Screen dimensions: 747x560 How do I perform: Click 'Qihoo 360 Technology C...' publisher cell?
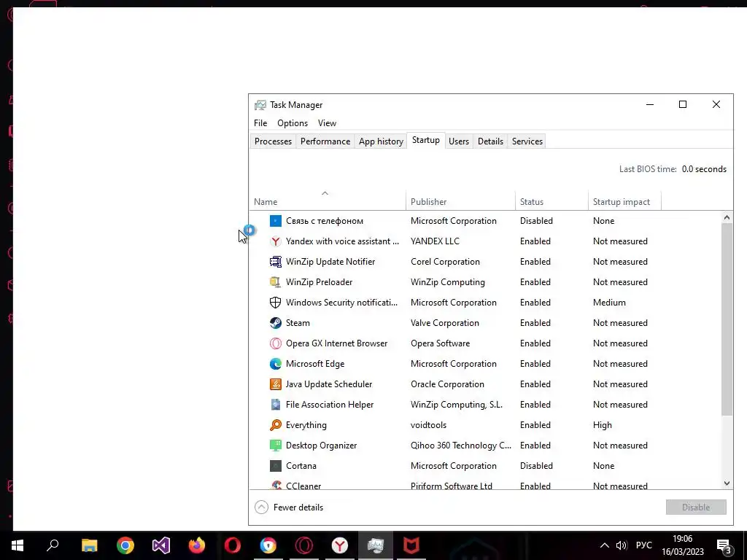point(461,446)
